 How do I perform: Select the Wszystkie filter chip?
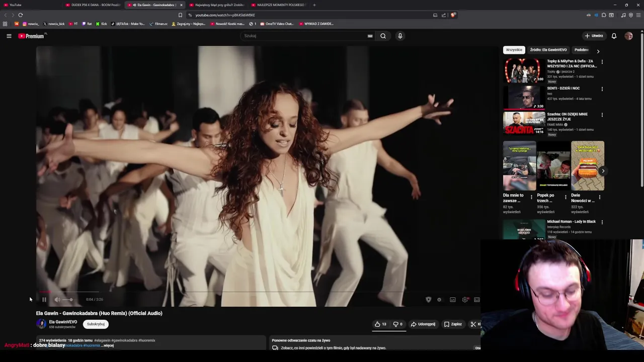[514, 50]
